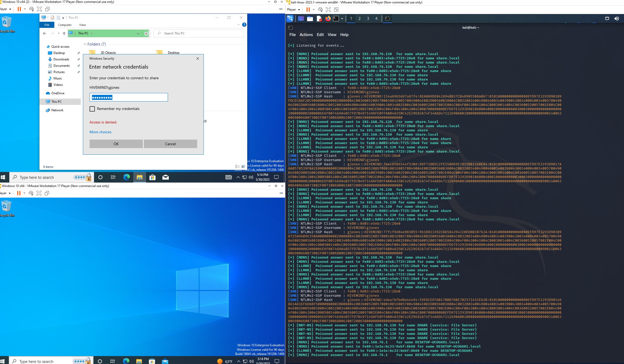Open notification center in top Windows VM
The width and height of the screenshot is (624, 364).
point(276,177)
